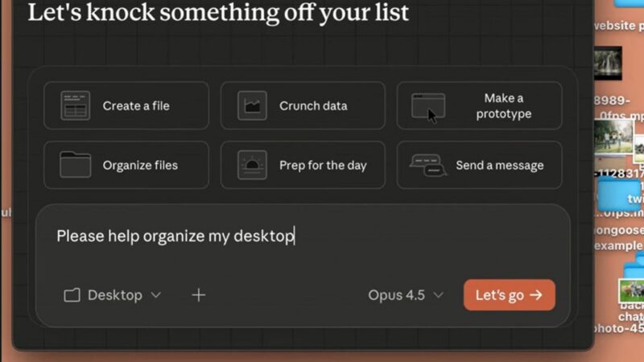The width and height of the screenshot is (644, 362).
Task: Click the Opus 4.5 chevron arrow
Action: 438,295
